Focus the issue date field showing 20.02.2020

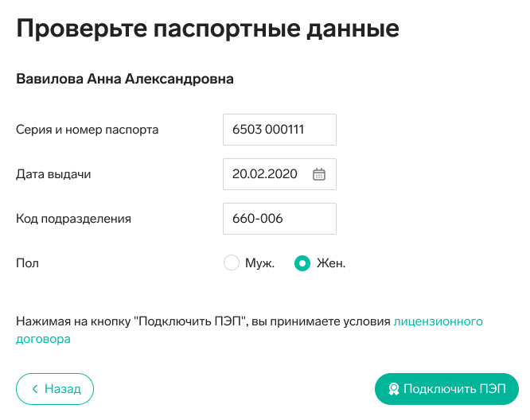[x=279, y=174]
